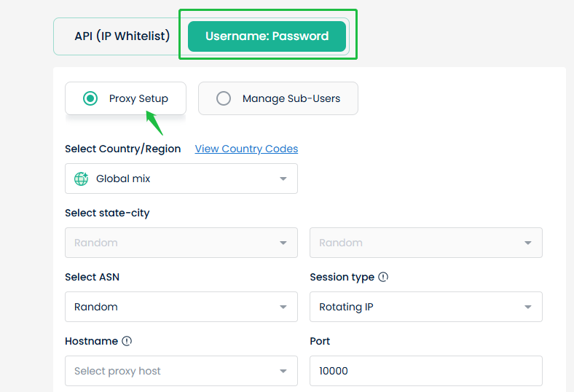Viewport: 574px width, 392px height.
Task: Open the Select proxy host dropdown
Action: click(x=181, y=371)
